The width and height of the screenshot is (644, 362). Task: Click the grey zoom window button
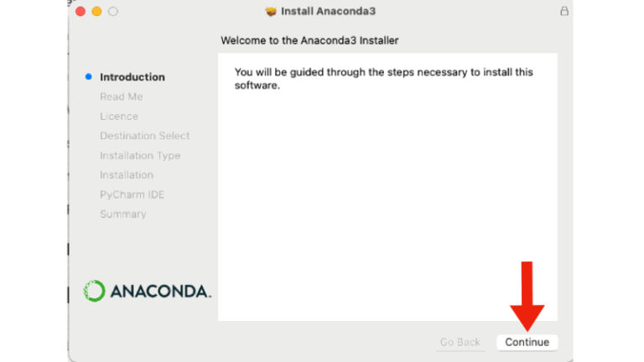click(x=113, y=12)
